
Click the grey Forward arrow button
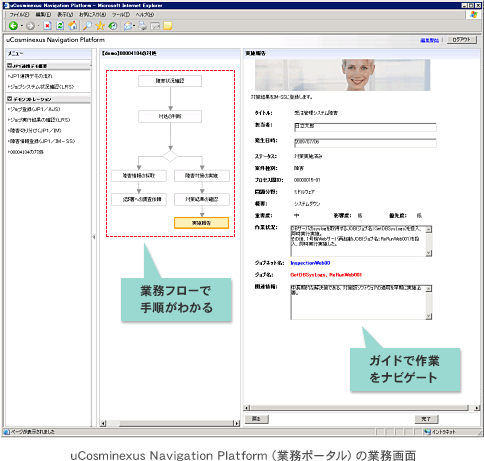30,26
